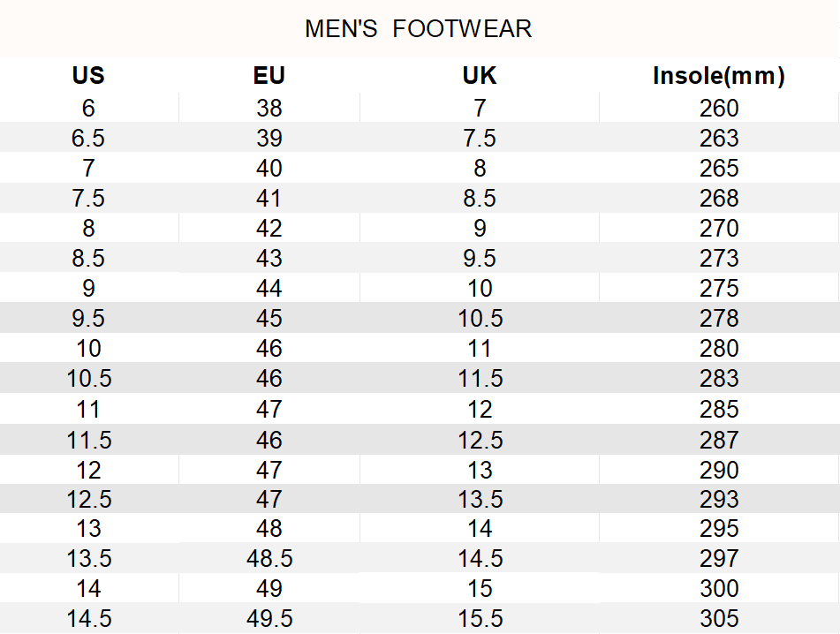Click insole value 275
The height and width of the screenshot is (634, 840).
click(x=719, y=289)
